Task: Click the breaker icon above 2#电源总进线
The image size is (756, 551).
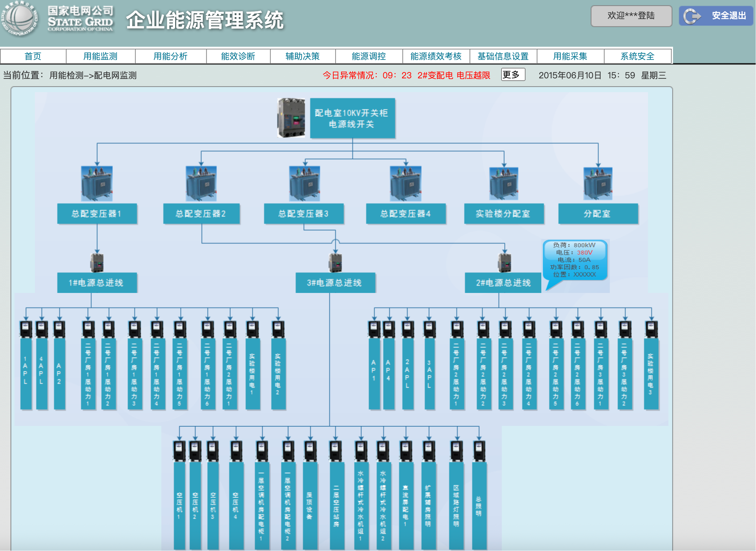Action: (x=504, y=263)
